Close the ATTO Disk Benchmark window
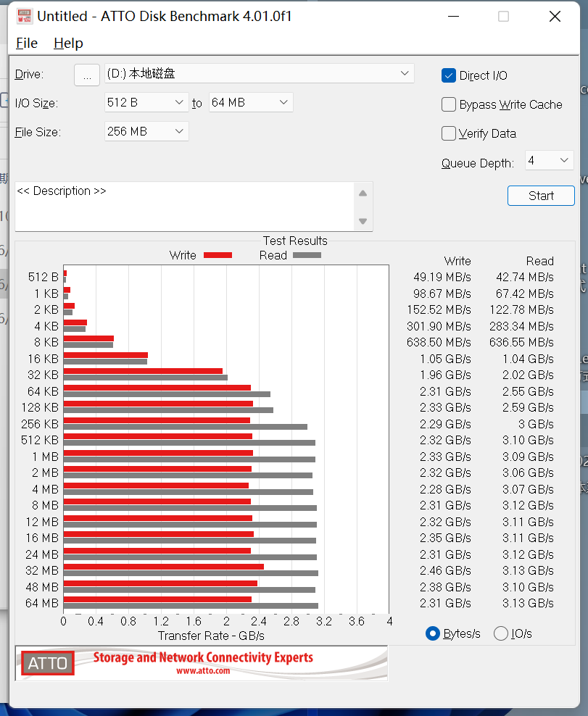Image resolution: width=588 pixels, height=716 pixels. (x=555, y=16)
